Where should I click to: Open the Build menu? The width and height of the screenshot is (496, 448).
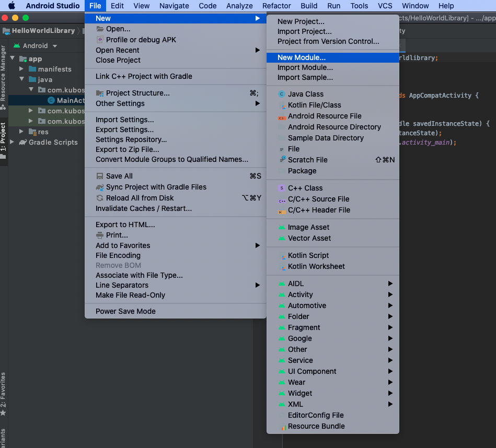click(309, 6)
